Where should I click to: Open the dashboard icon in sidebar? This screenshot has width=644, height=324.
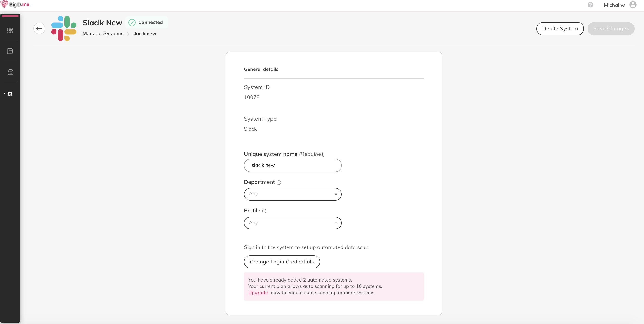10,31
